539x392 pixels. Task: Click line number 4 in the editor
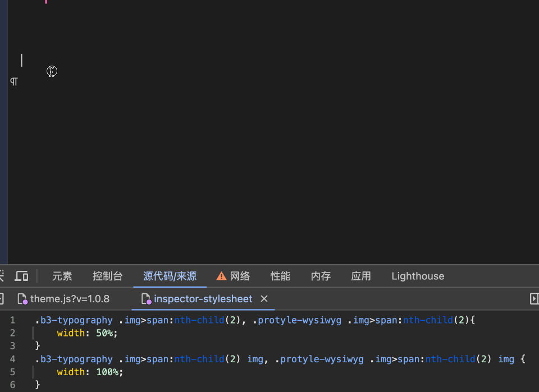(12, 359)
